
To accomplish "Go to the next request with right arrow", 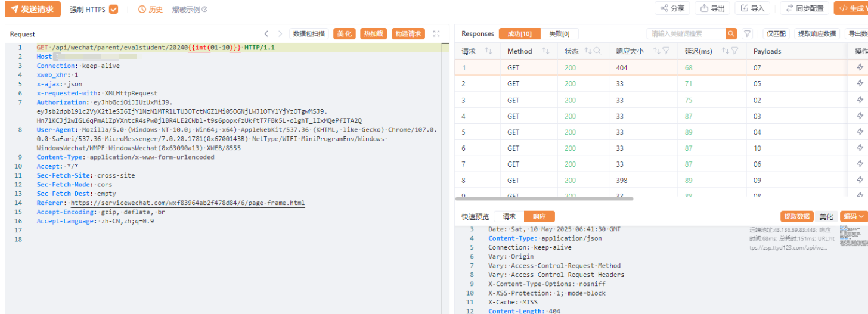I will tap(280, 34).
